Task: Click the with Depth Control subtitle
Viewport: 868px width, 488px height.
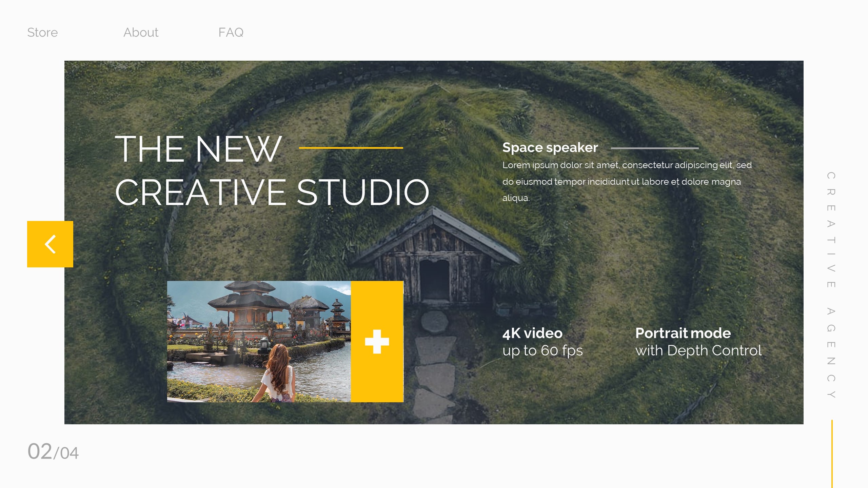Action: [698, 351]
